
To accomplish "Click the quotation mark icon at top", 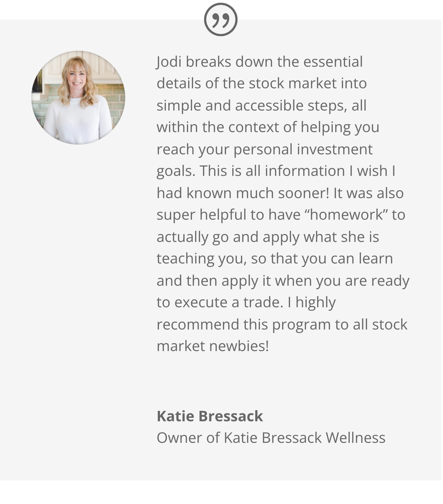I will (220, 19).
